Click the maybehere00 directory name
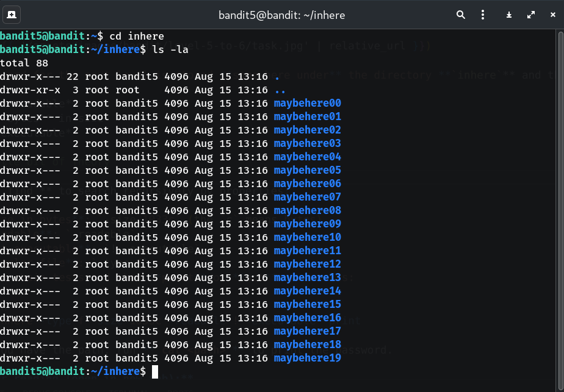 (307, 103)
